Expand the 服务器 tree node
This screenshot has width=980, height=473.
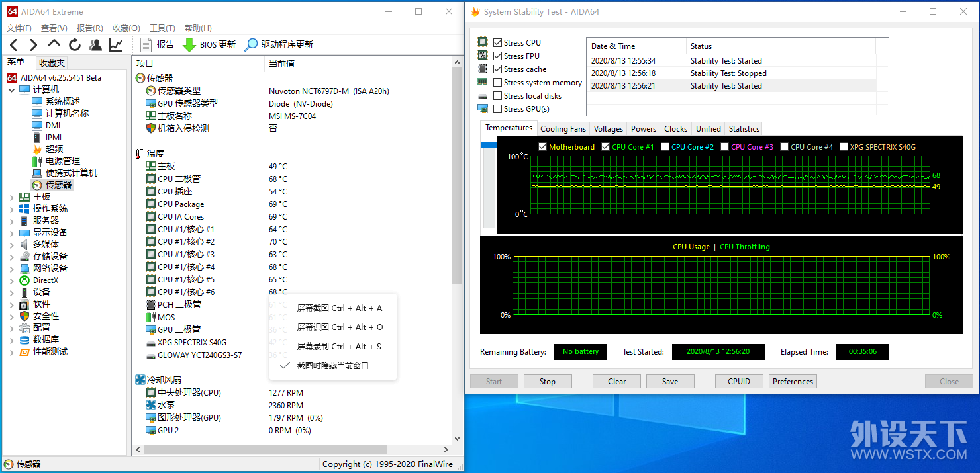[11, 220]
